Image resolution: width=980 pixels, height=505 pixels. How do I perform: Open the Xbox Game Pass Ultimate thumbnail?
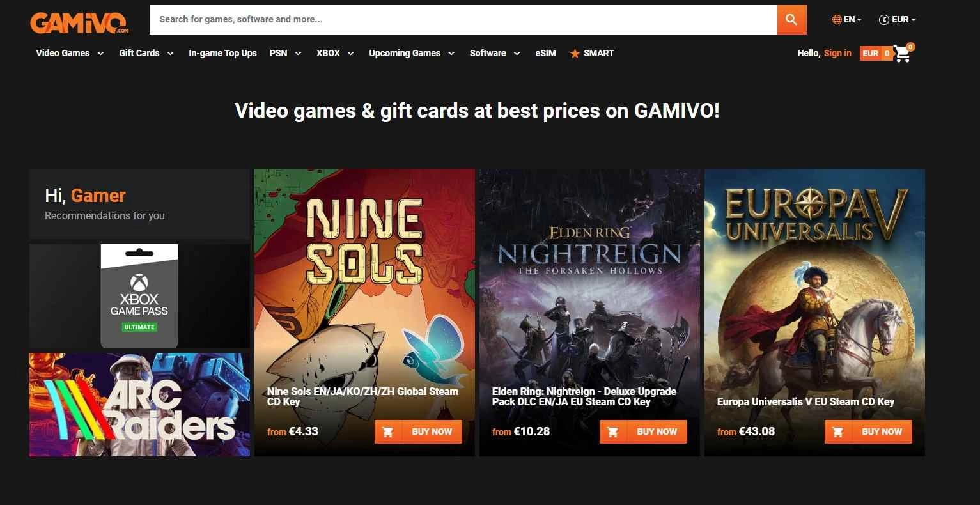[x=139, y=295]
